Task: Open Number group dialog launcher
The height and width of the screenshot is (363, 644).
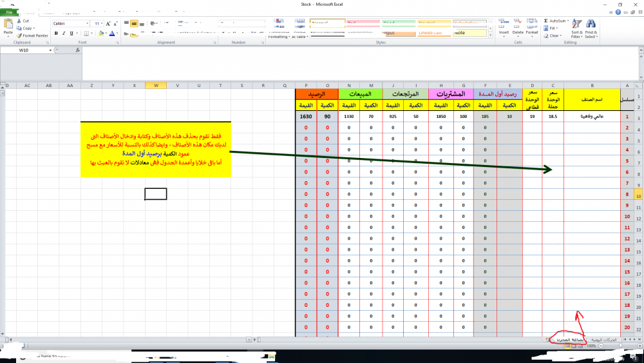Action: point(263,43)
